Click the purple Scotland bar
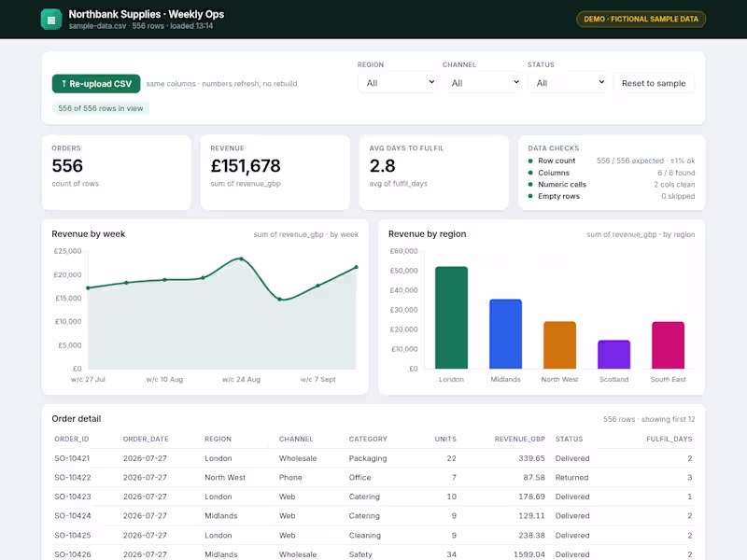Screen dimensions: 747x560 tap(614, 355)
